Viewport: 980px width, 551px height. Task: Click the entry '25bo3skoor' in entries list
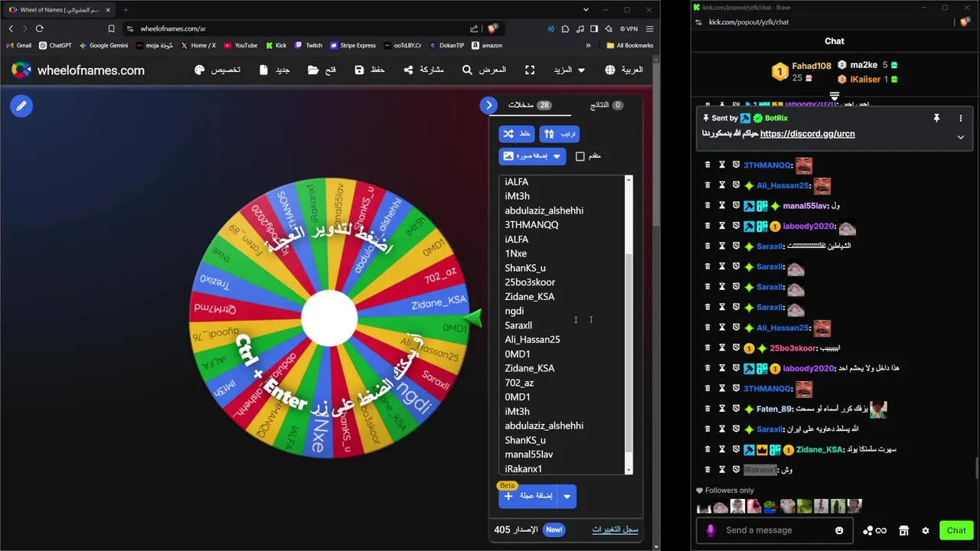coord(530,282)
